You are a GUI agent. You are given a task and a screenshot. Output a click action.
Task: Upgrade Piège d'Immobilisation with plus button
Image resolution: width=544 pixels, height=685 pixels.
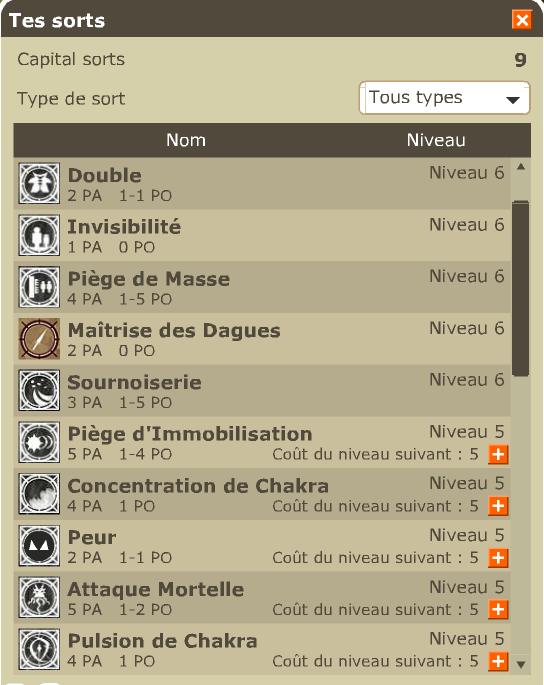tap(498, 455)
